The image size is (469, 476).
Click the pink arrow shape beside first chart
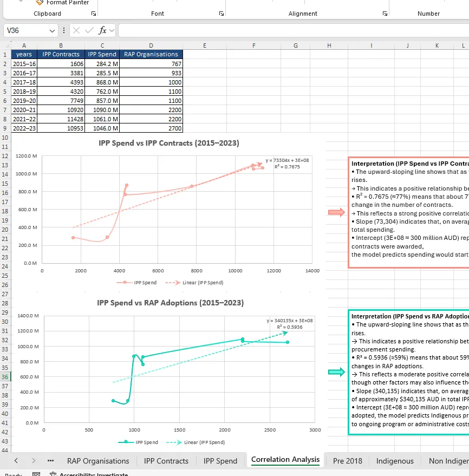(336, 212)
